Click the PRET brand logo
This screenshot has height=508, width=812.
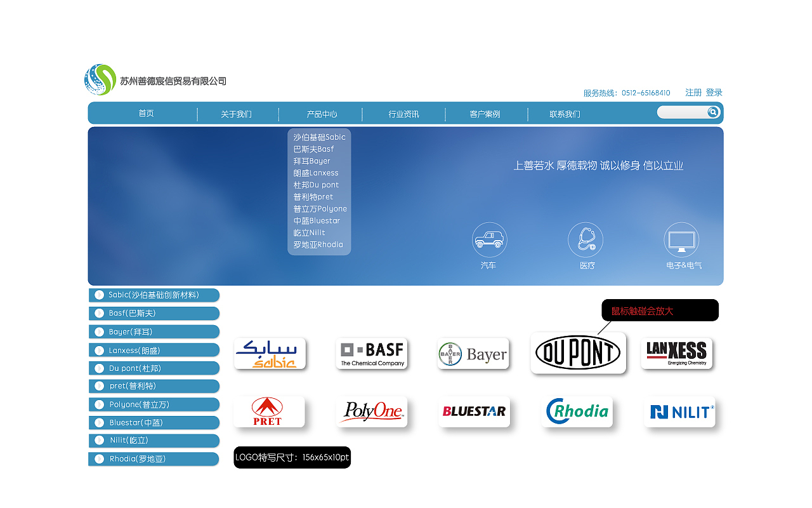[x=269, y=412]
